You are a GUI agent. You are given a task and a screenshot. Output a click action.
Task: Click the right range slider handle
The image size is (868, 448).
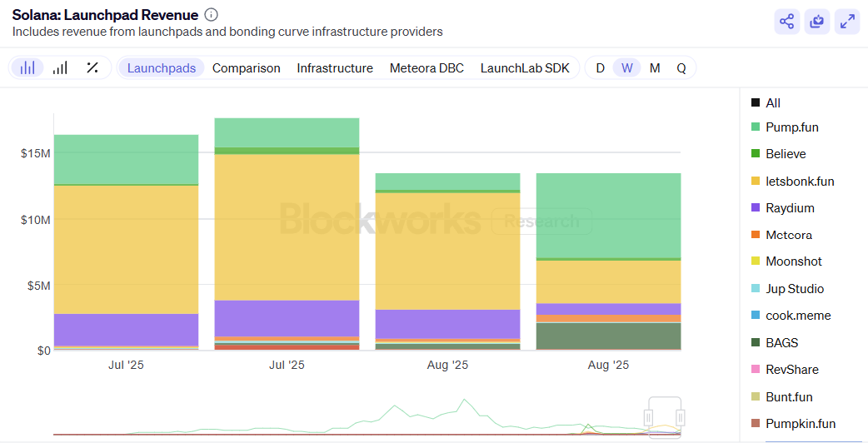[x=681, y=417]
